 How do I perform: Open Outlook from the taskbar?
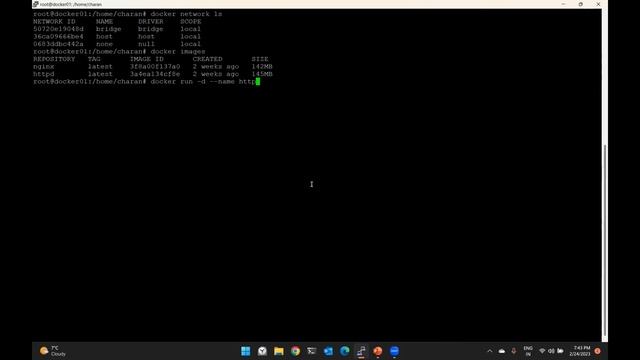pos(328,351)
